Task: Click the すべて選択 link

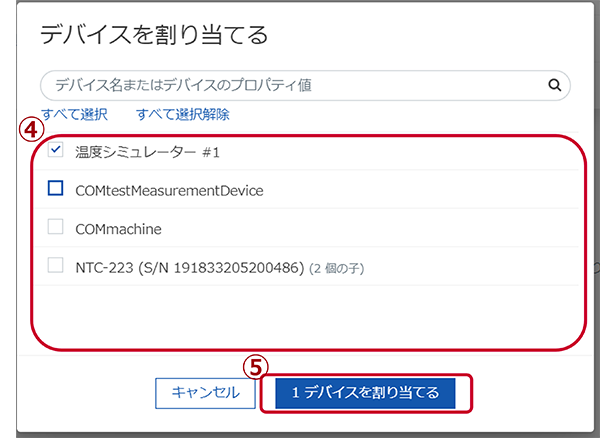Action: [75, 114]
